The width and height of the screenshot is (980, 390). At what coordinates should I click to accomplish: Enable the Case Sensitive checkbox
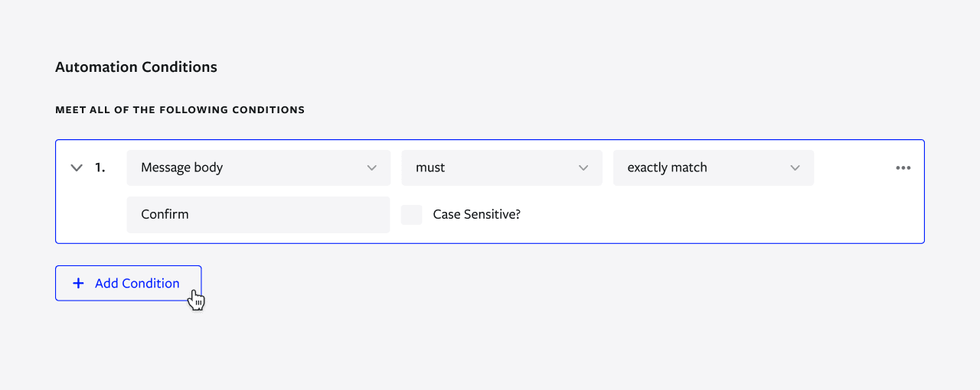point(412,214)
